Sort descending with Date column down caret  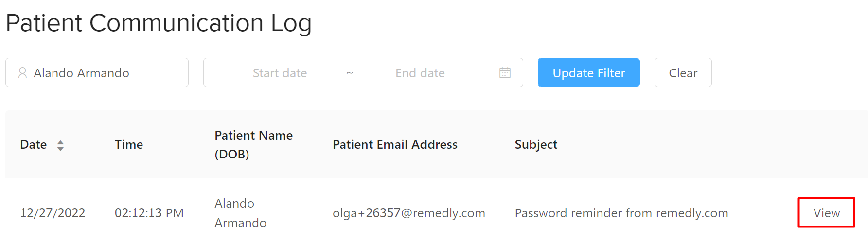pyautogui.click(x=60, y=149)
